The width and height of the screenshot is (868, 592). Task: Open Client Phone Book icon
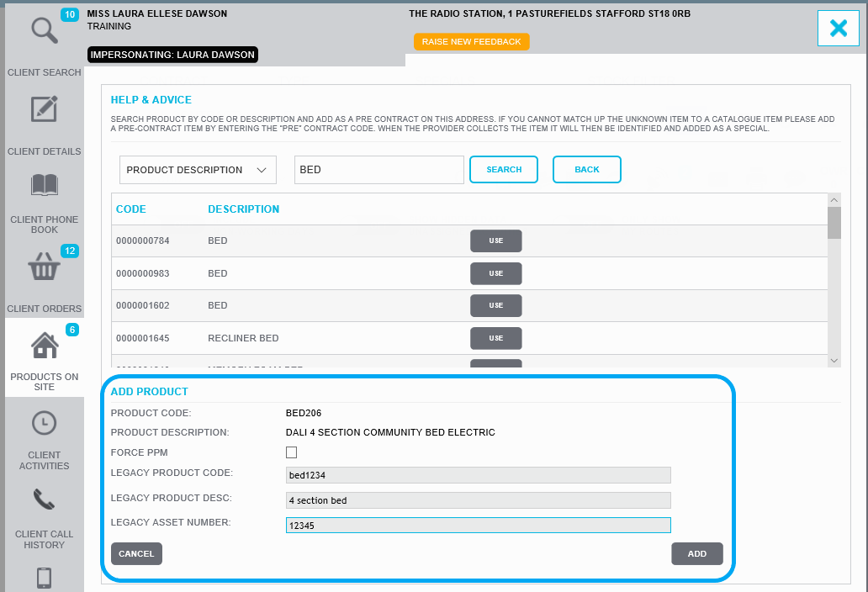pyautogui.click(x=45, y=185)
